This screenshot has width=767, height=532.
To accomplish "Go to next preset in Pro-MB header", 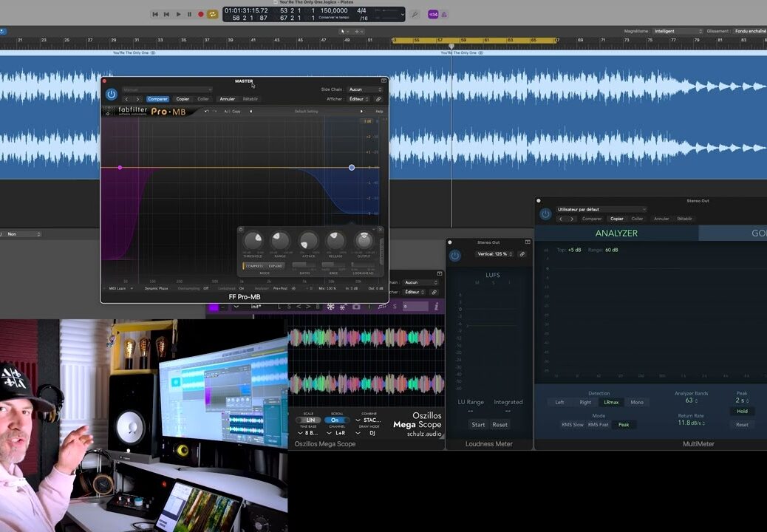I will tap(137, 99).
